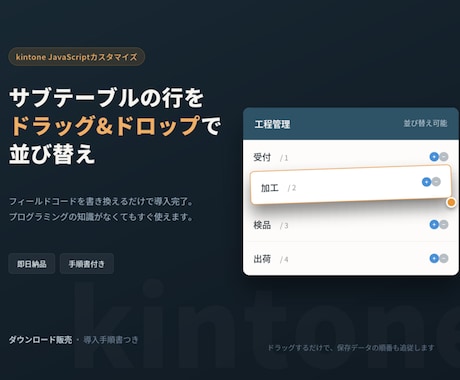
Task: Click the /4 order number
Action: point(284,259)
